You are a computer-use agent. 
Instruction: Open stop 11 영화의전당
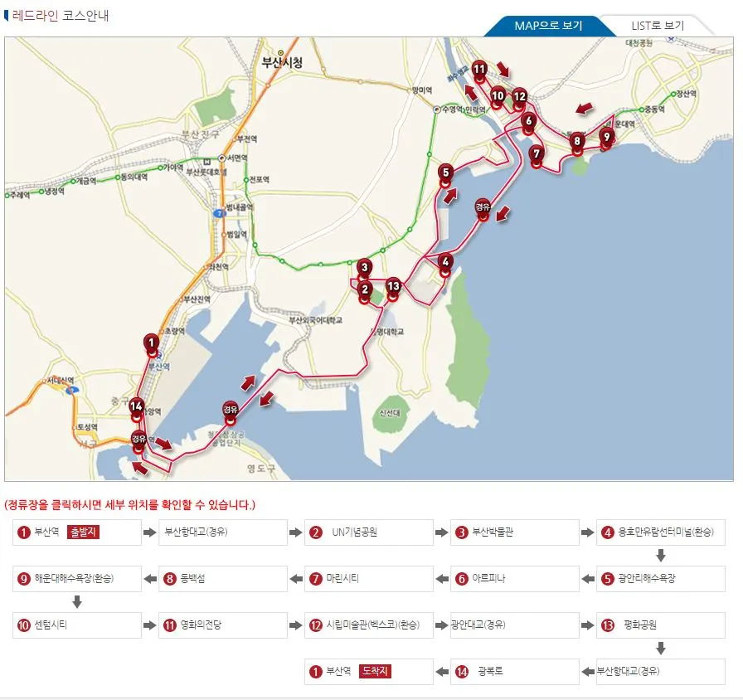tap(223, 625)
